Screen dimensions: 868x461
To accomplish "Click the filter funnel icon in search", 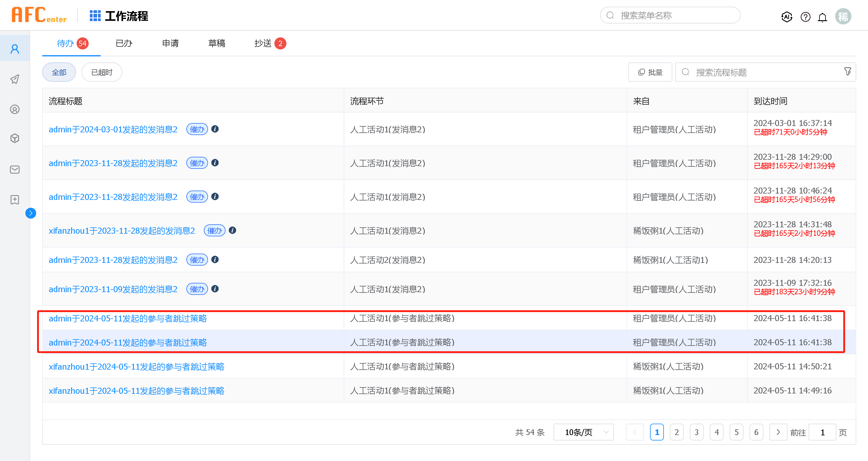I will tap(847, 71).
